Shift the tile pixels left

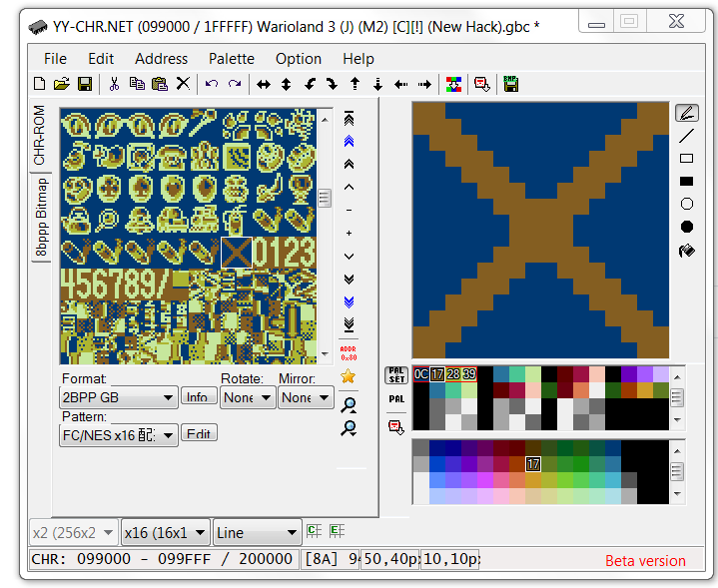click(x=401, y=84)
